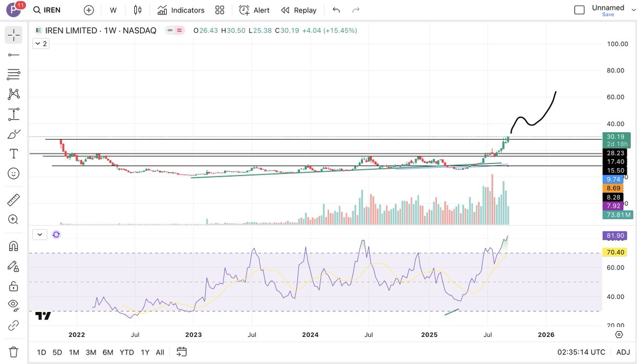Image resolution: width=637 pixels, height=364 pixels.
Task: Click the yellow 70.40 RSI MA label
Action: pos(616,253)
